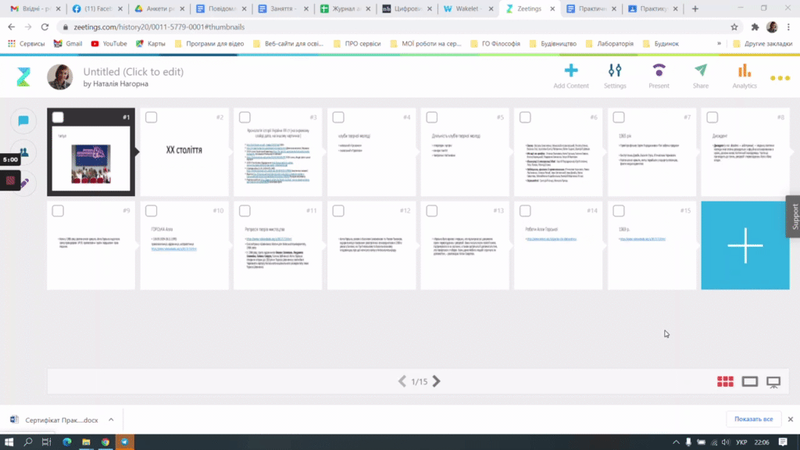The width and height of the screenshot is (800, 450).
Task: Tick the checkbox on slide #2
Action: coord(151,118)
